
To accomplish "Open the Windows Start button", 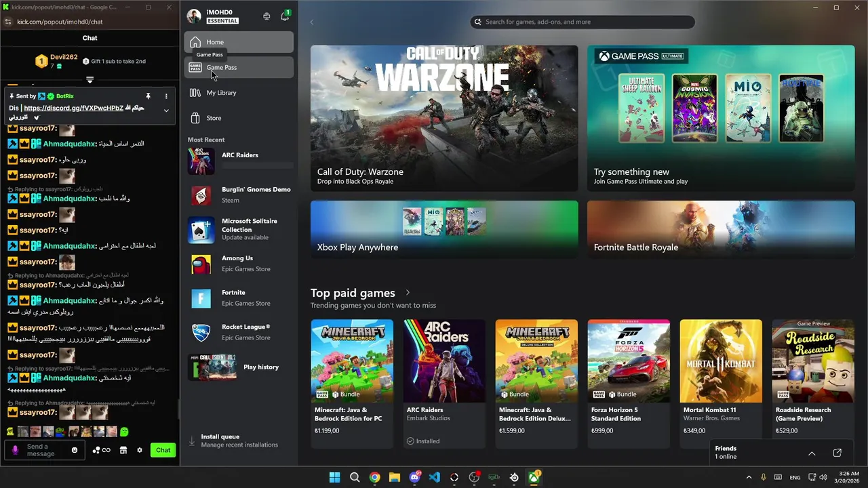I will point(335,477).
